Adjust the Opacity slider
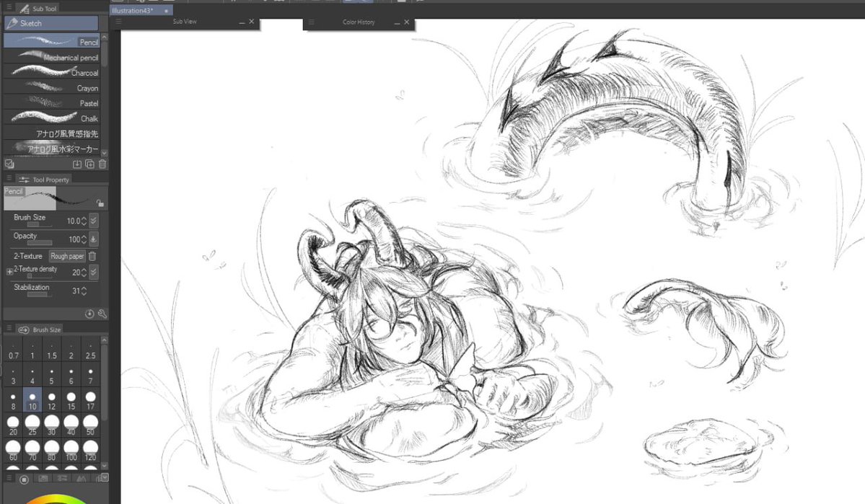The image size is (865, 504). (x=39, y=242)
